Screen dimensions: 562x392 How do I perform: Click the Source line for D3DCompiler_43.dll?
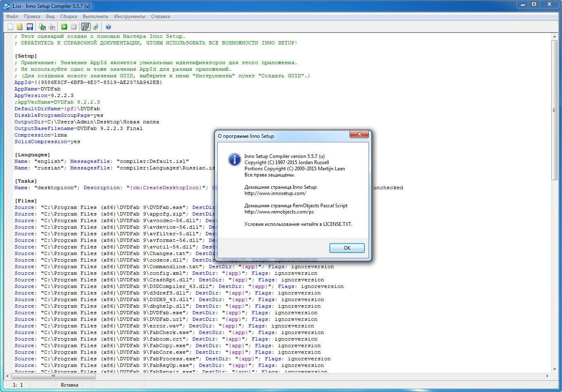tap(179, 286)
